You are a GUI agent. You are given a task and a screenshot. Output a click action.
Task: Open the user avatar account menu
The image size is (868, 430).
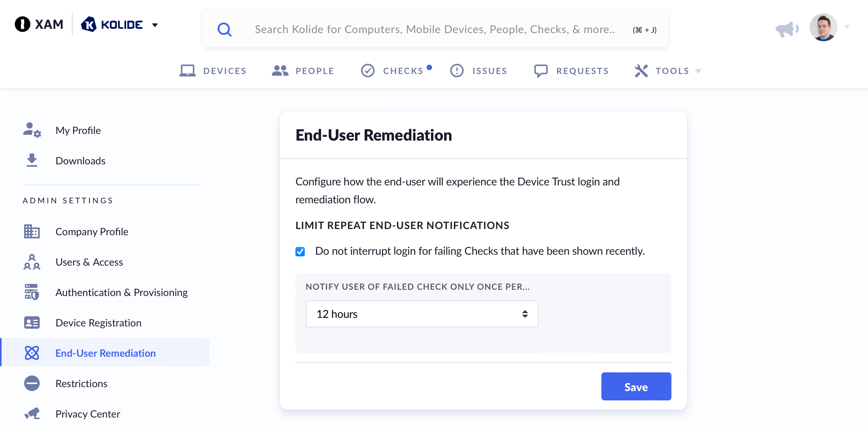[824, 27]
